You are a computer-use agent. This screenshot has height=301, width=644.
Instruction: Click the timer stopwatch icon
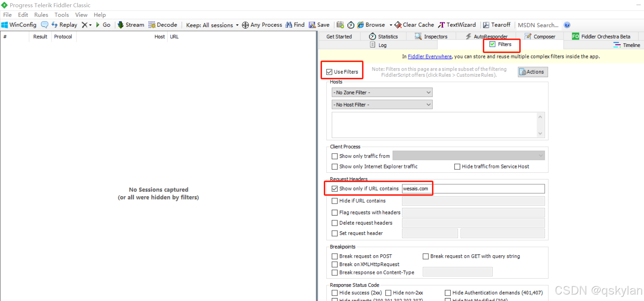[x=351, y=25]
